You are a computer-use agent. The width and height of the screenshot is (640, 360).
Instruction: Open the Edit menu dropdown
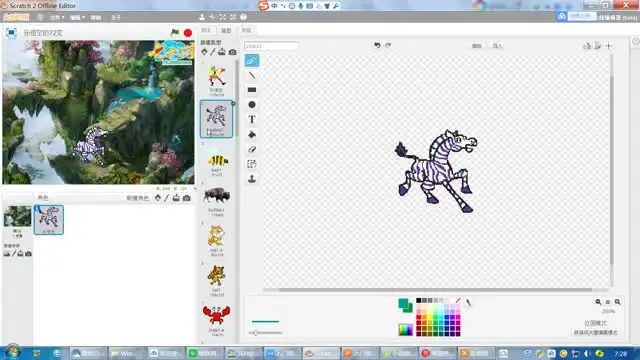(x=77, y=18)
